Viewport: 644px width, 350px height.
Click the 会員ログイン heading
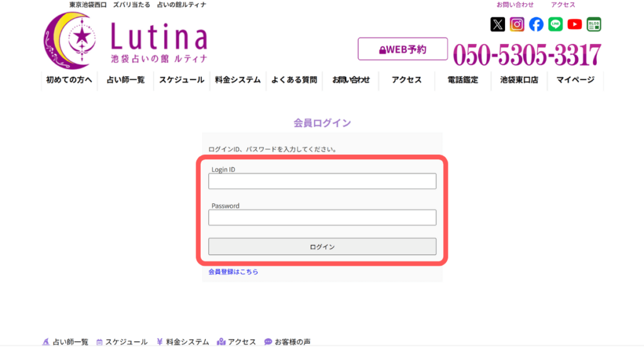point(322,123)
